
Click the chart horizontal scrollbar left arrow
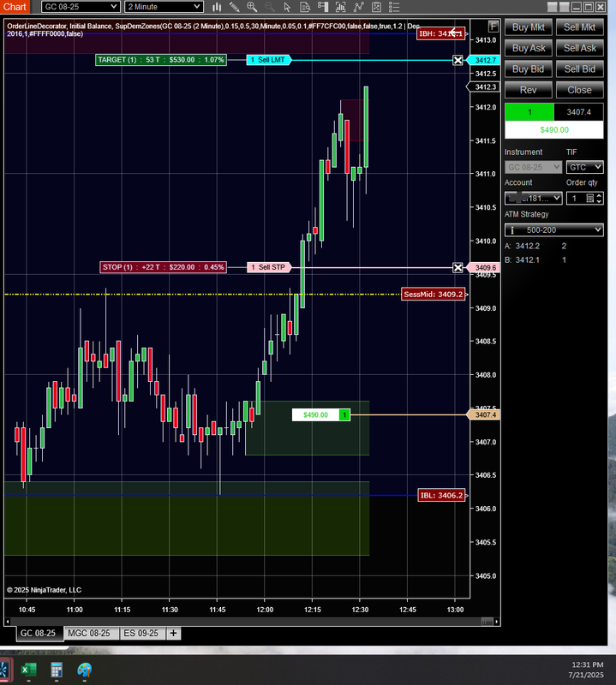(x=8, y=622)
